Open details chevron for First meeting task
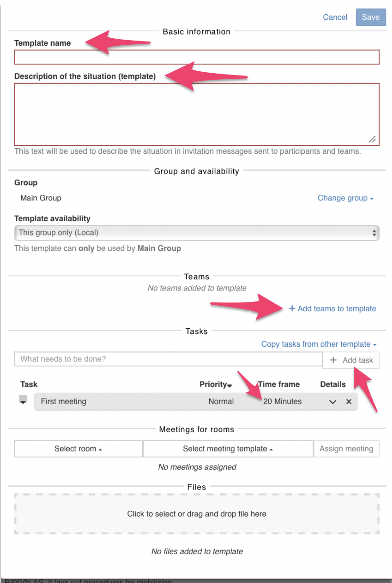 coord(333,401)
